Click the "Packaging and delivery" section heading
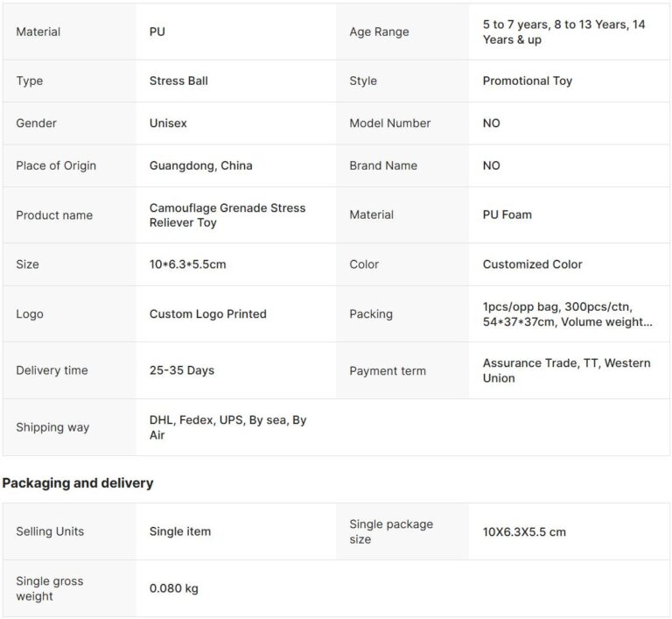The image size is (672, 619). point(78,483)
